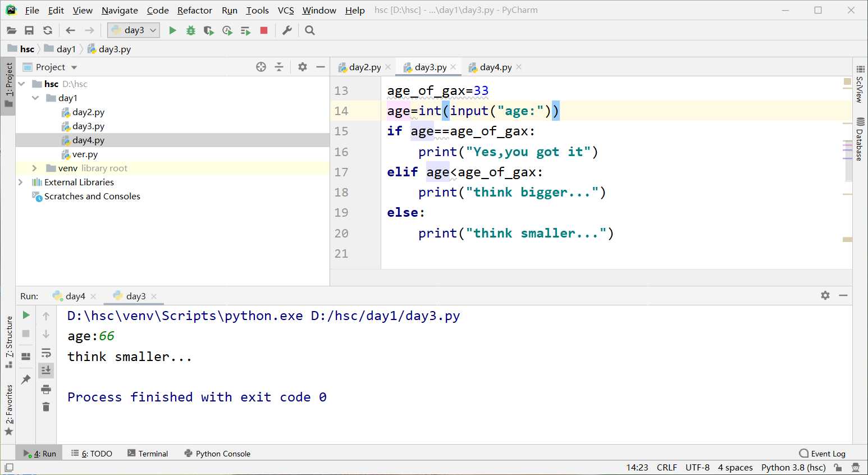
Task: Collapse the day1 folder
Action: 35,98
